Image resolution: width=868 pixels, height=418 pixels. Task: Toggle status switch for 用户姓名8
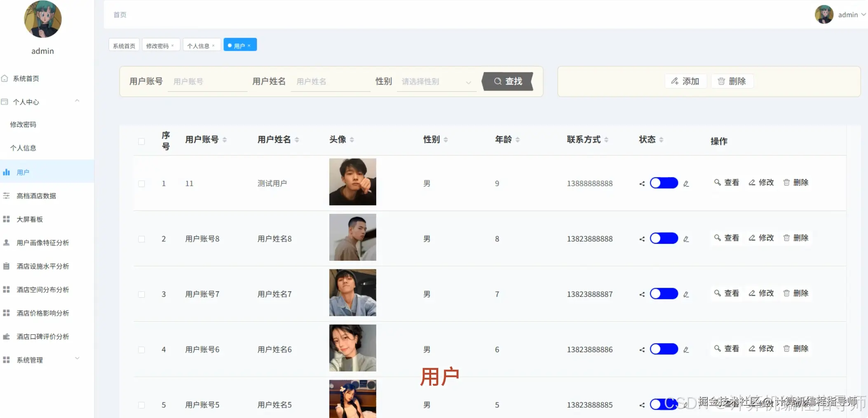click(664, 238)
